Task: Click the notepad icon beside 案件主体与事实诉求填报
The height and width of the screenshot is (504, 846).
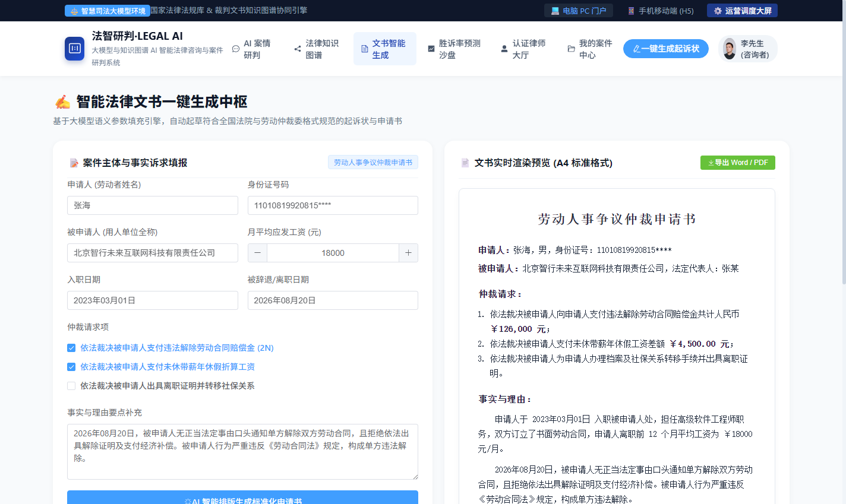Action: (x=74, y=163)
